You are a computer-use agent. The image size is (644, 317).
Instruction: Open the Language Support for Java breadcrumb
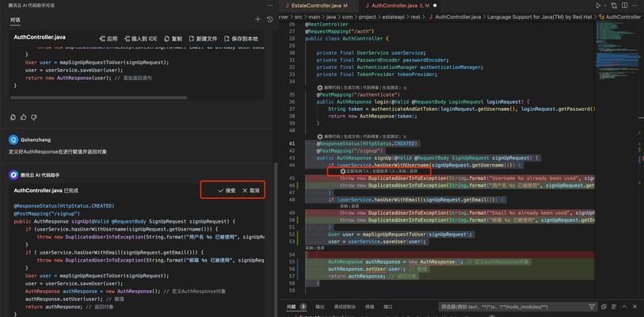(x=539, y=17)
